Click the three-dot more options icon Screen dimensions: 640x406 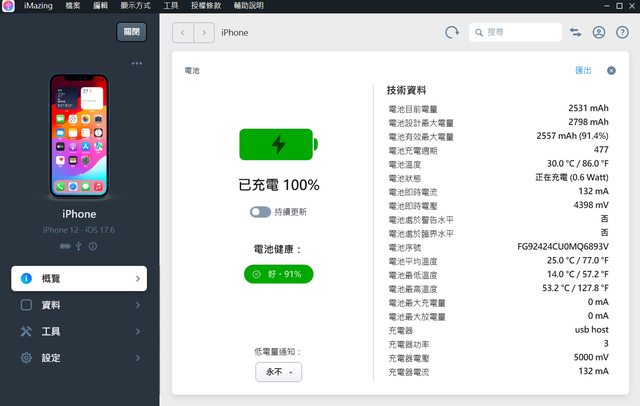coord(137,64)
